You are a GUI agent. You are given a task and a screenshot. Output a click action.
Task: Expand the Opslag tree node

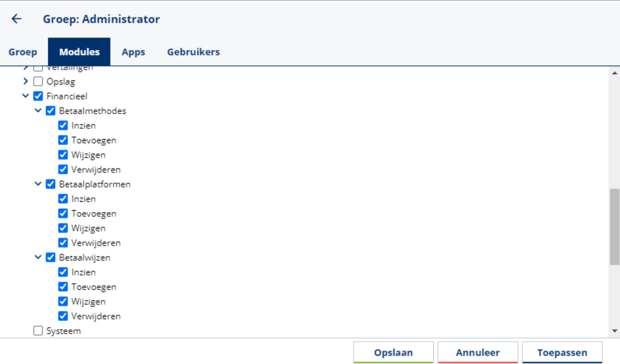click(26, 81)
